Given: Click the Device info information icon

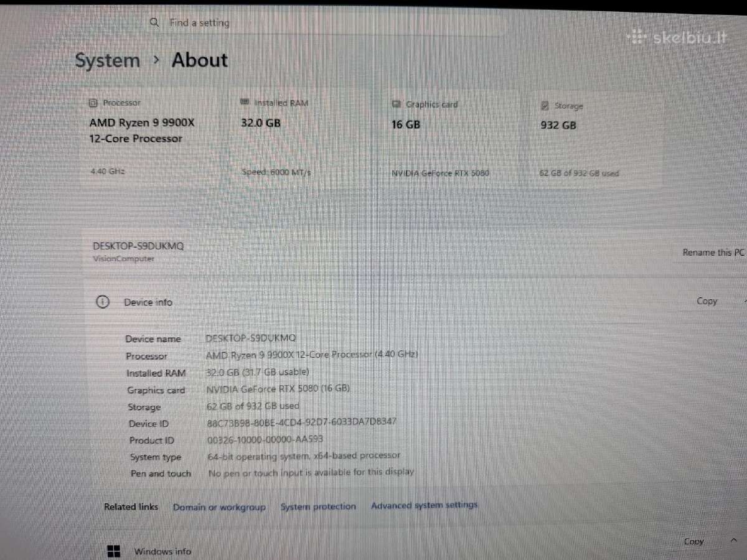Looking at the screenshot, I should (103, 302).
